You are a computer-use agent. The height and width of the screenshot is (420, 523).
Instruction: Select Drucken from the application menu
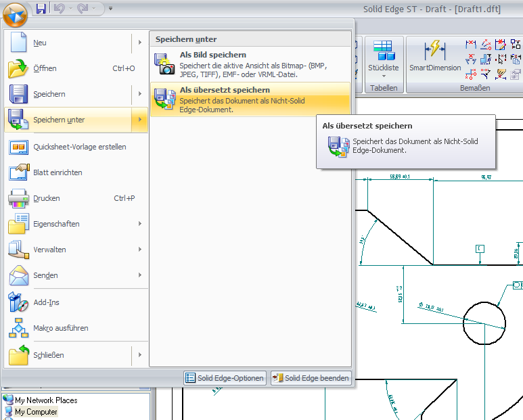click(46, 198)
